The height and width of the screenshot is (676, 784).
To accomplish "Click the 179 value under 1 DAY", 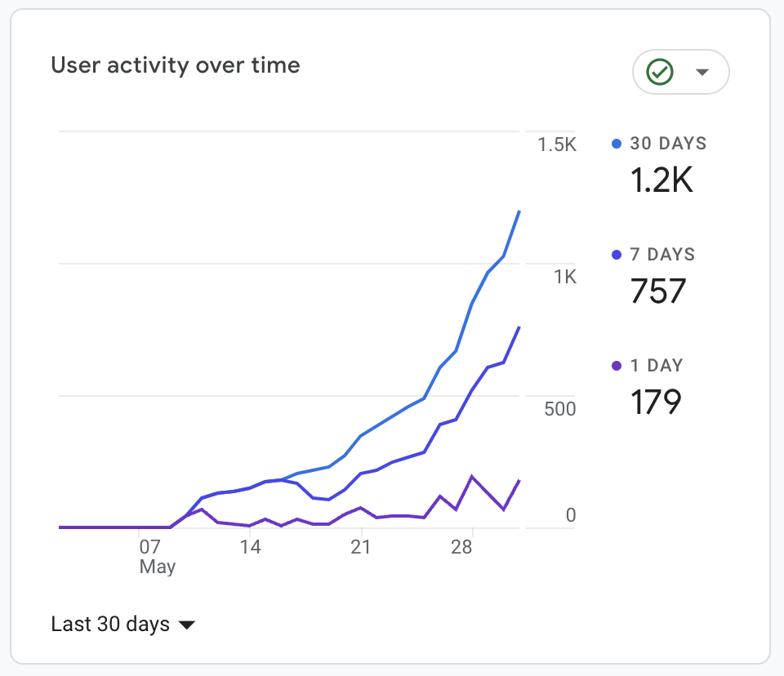I will [x=655, y=401].
